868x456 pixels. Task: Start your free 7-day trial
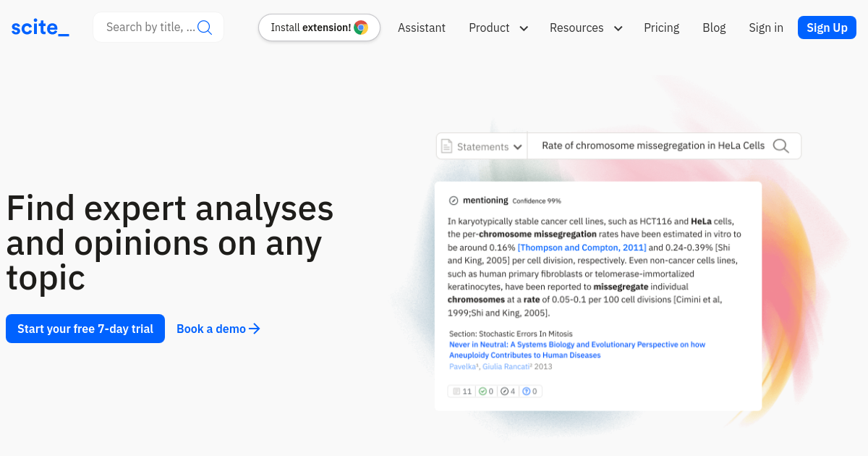click(x=85, y=329)
